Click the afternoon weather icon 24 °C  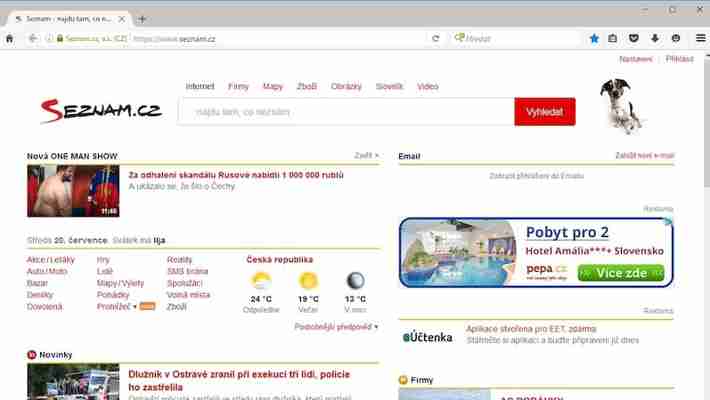pos(261,281)
